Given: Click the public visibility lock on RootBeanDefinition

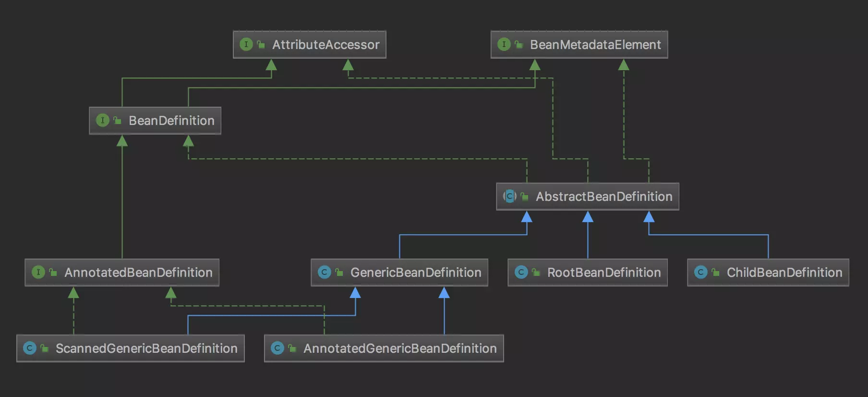Looking at the screenshot, I should point(536,273).
